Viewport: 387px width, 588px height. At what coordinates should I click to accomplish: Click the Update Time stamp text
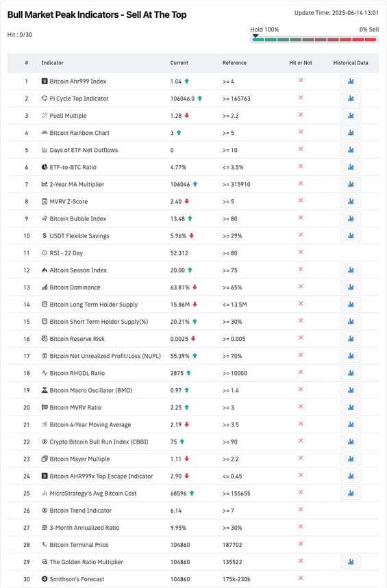336,13
